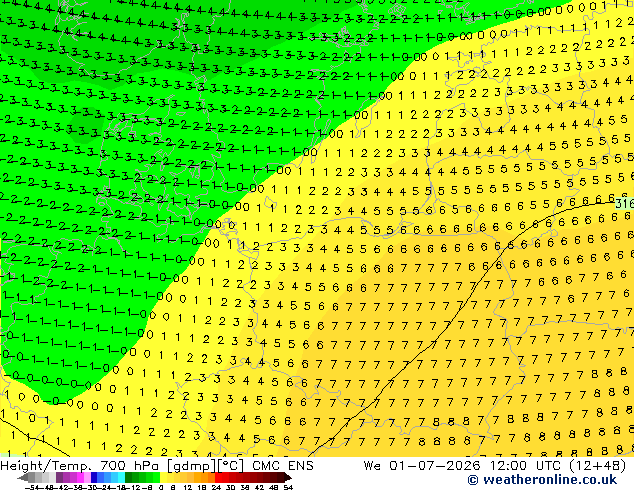Image resolution: width=634 pixels, height=490 pixels.
Task: Click the 316 height contour label
Action: click(625, 203)
